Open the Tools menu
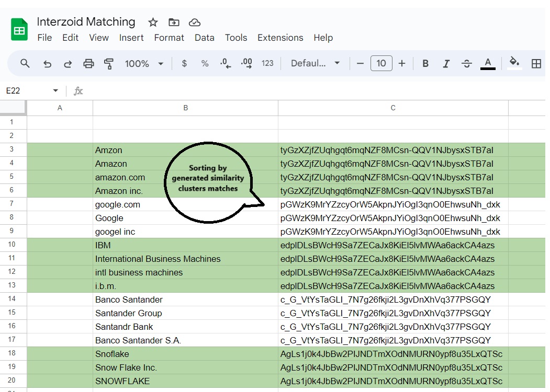Viewport: 550px width, 392px height. click(x=236, y=38)
